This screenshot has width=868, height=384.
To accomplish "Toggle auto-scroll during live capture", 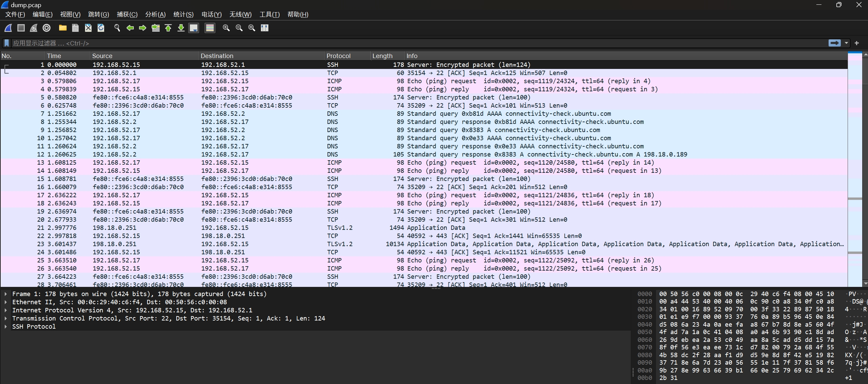I will (x=194, y=28).
